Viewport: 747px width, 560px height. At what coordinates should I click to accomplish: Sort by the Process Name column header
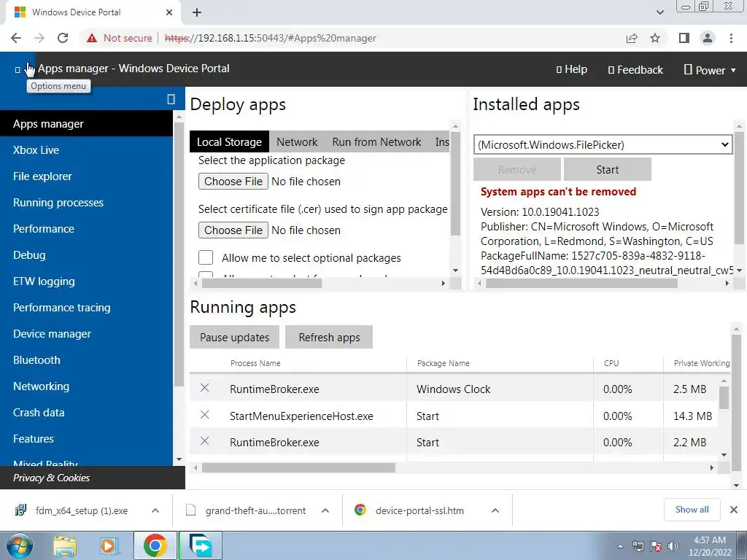pos(255,363)
